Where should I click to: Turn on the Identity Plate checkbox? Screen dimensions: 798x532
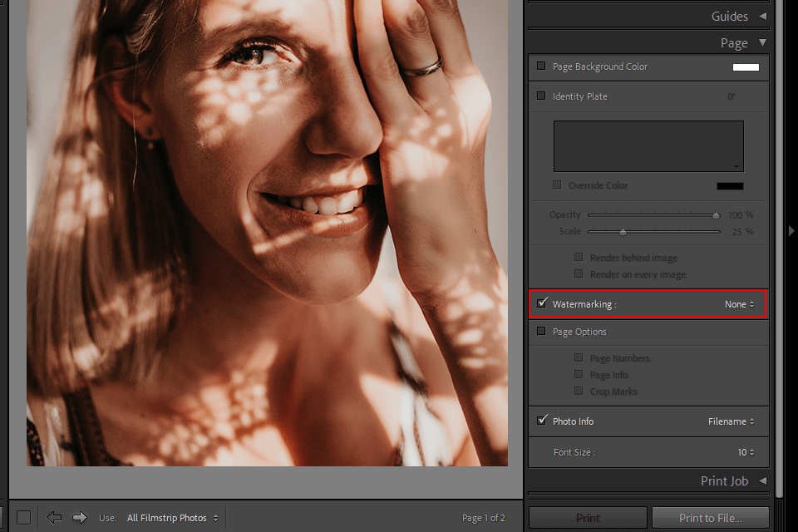[x=542, y=96]
